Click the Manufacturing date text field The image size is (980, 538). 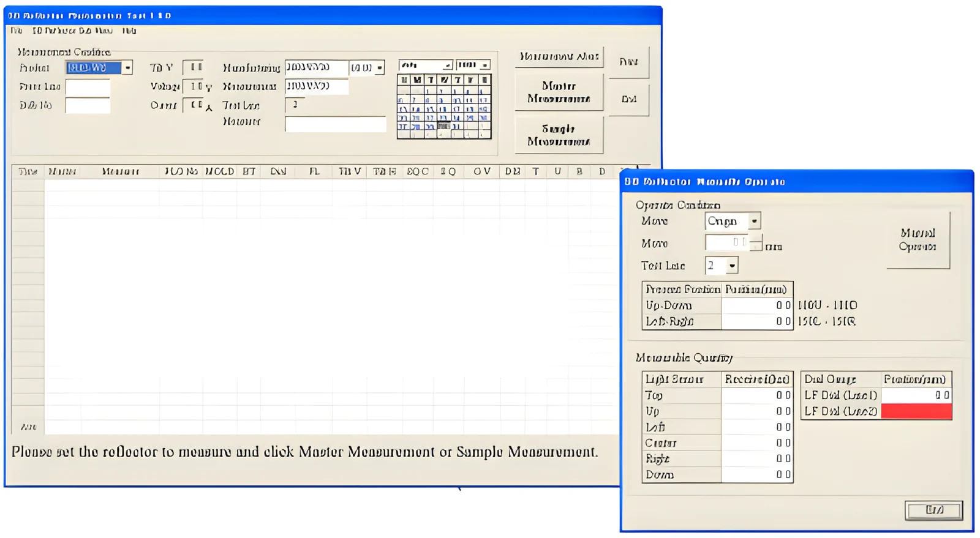(317, 68)
